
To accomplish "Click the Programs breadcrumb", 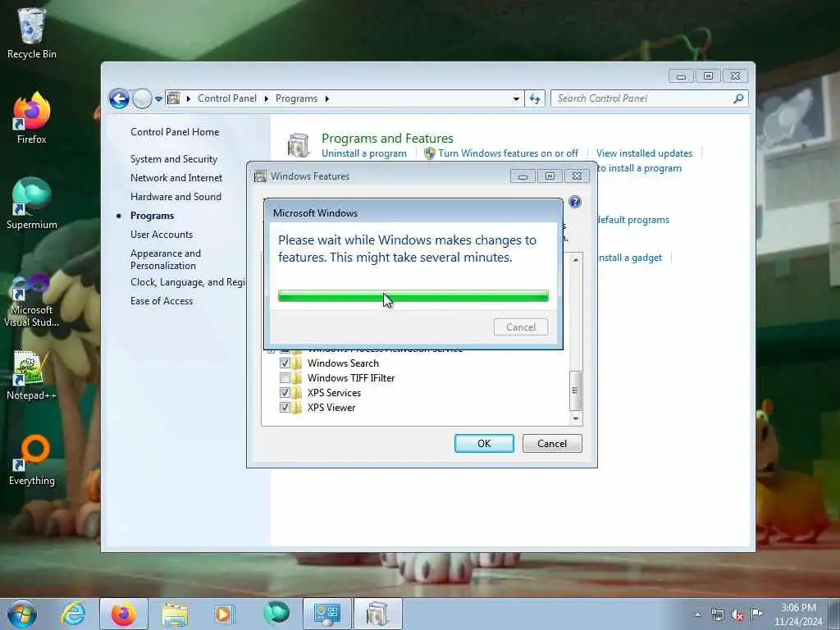I will (296, 98).
